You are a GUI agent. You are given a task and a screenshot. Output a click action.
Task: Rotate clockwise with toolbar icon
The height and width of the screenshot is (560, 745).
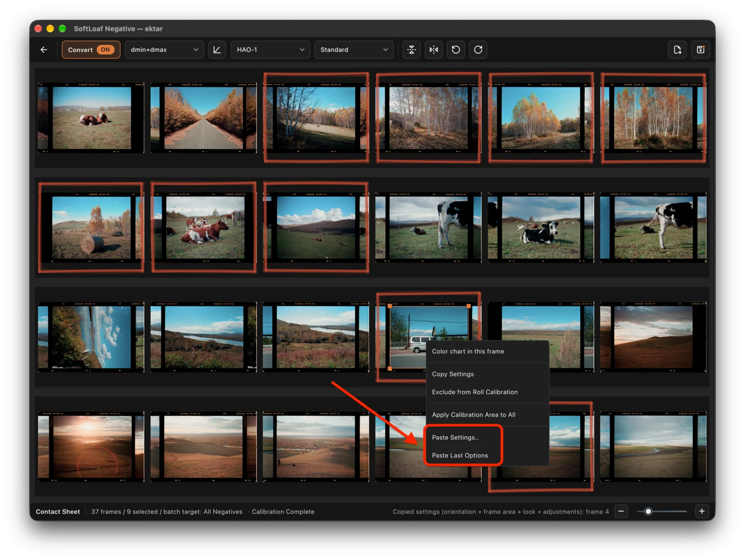(x=478, y=50)
